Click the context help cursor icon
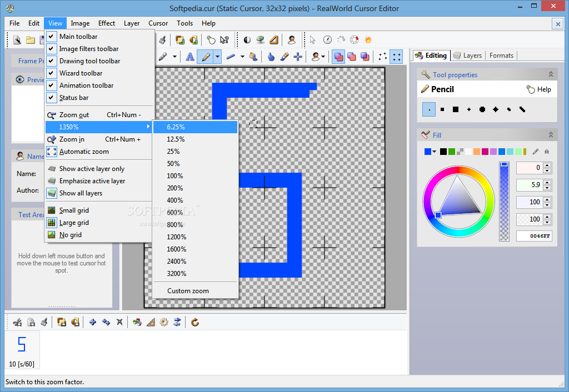Viewport: 569px width, 392px height. click(224, 40)
